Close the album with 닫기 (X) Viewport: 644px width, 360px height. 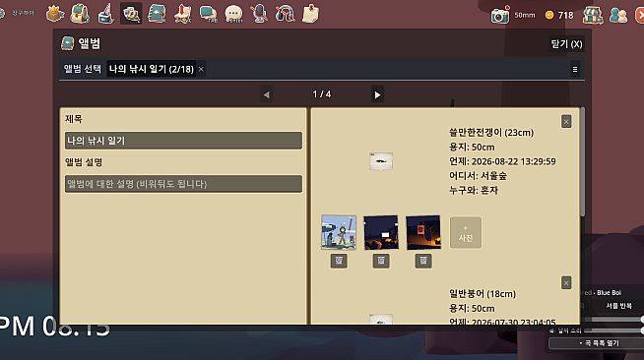566,44
